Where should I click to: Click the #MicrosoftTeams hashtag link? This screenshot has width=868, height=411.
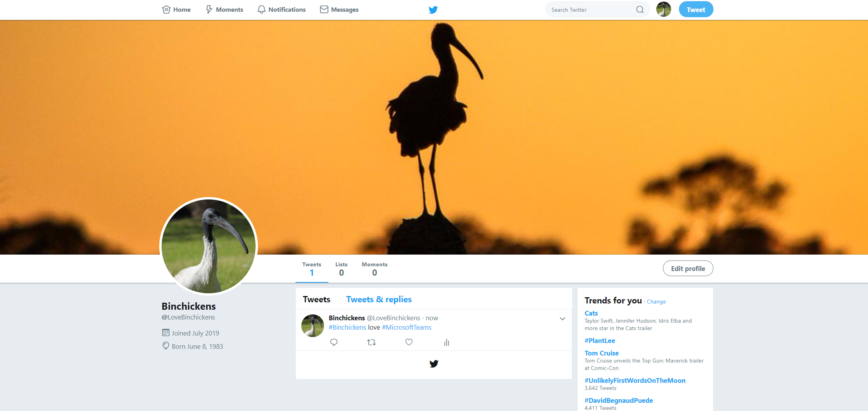pyautogui.click(x=407, y=328)
